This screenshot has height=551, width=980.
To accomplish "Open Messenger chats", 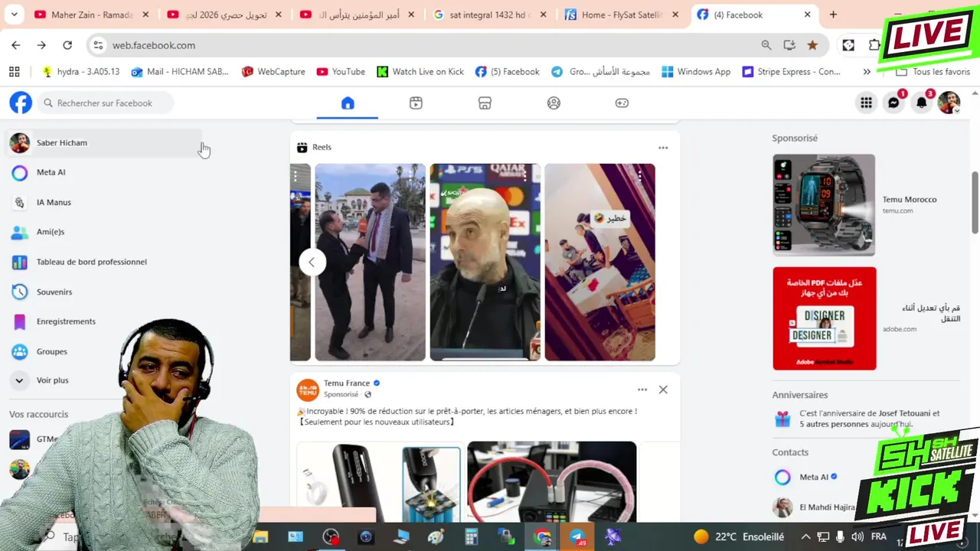I will (893, 103).
